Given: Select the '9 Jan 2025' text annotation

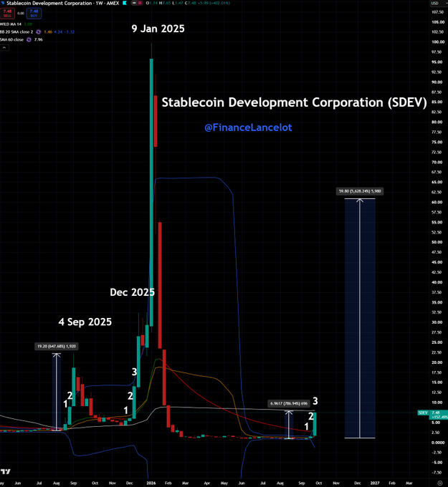Looking at the screenshot, I should 158,29.
